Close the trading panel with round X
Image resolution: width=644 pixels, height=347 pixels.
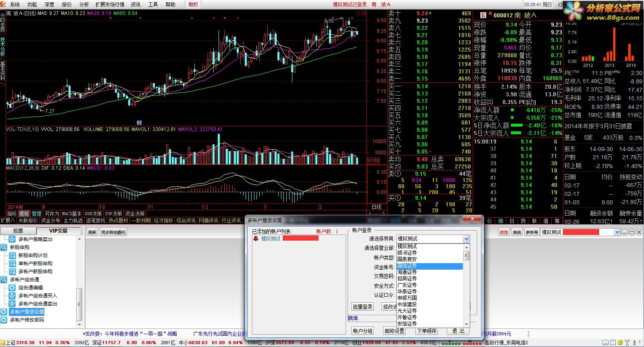click(x=639, y=232)
